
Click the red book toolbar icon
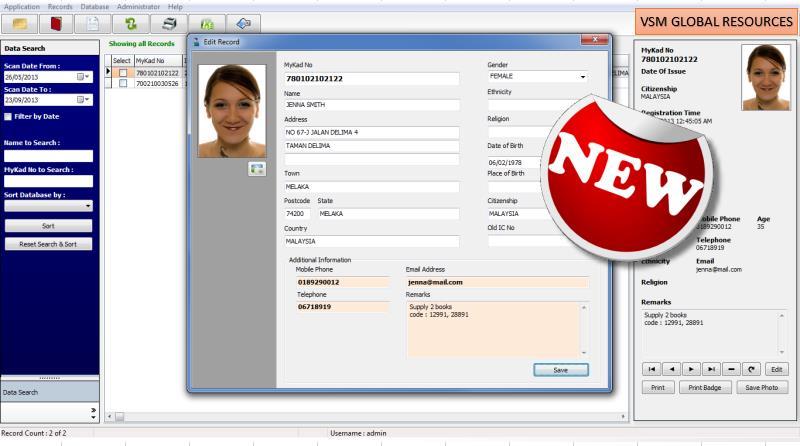click(x=57, y=22)
